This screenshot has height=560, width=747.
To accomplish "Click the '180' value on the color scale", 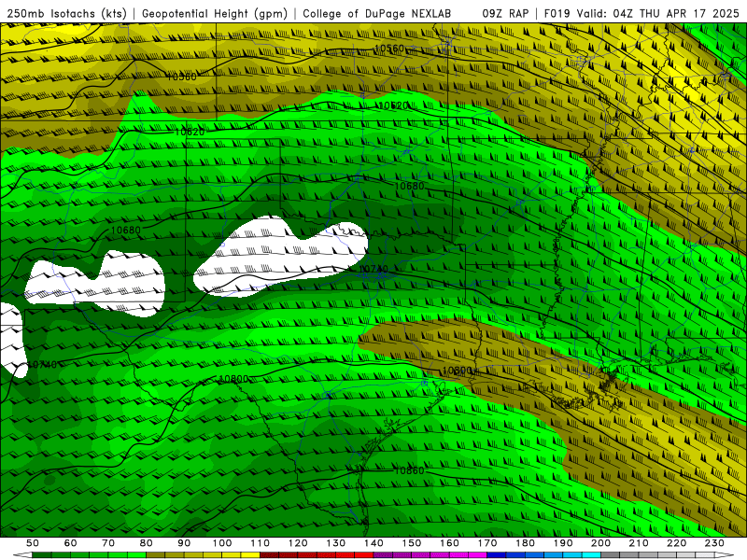I will 525,543.
